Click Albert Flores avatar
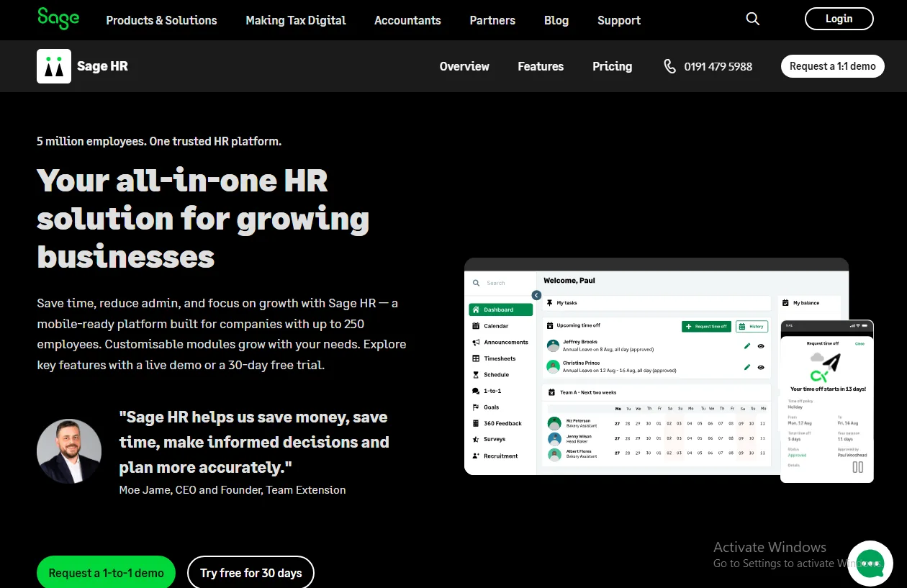The height and width of the screenshot is (588, 907). tap(554, 455)
